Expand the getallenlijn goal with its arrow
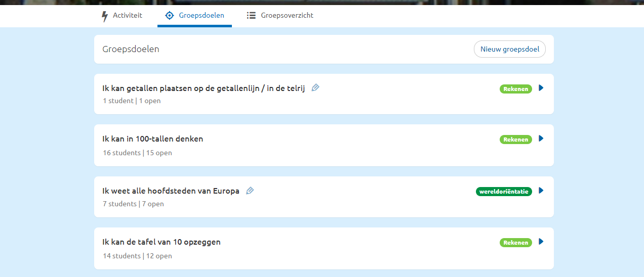The height and width of the screenshot is (277, 644). tap(541, 88)
